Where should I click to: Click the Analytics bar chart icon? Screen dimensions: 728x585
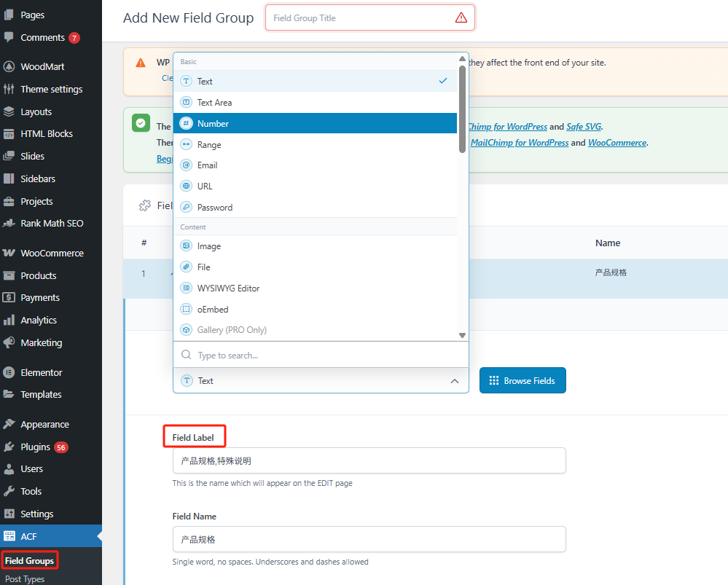(9, 320)
